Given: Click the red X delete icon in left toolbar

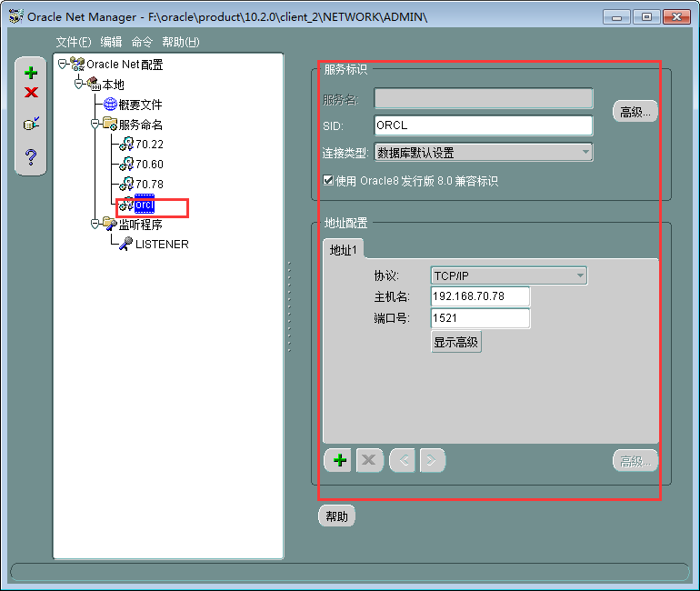Looking at the screenshot, I should [x=31, y=93].
